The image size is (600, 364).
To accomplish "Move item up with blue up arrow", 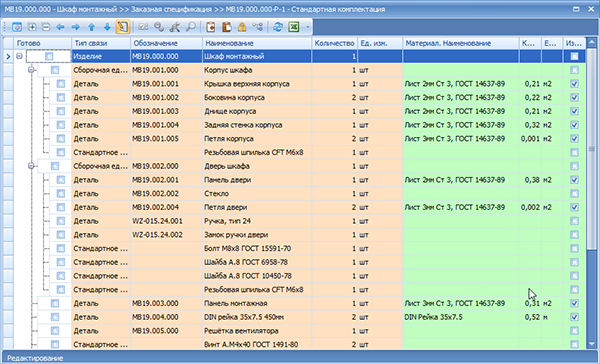I will coord(91,27).
